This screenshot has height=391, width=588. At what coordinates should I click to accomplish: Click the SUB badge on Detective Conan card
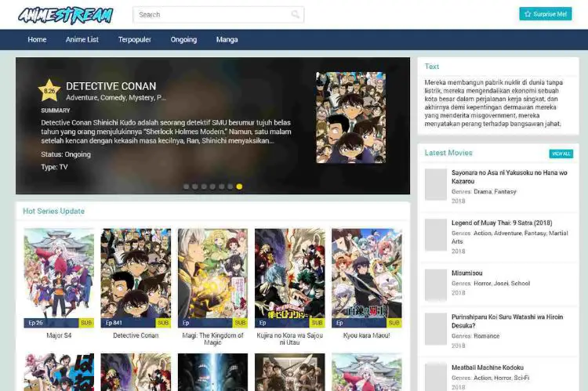point(163,323)
